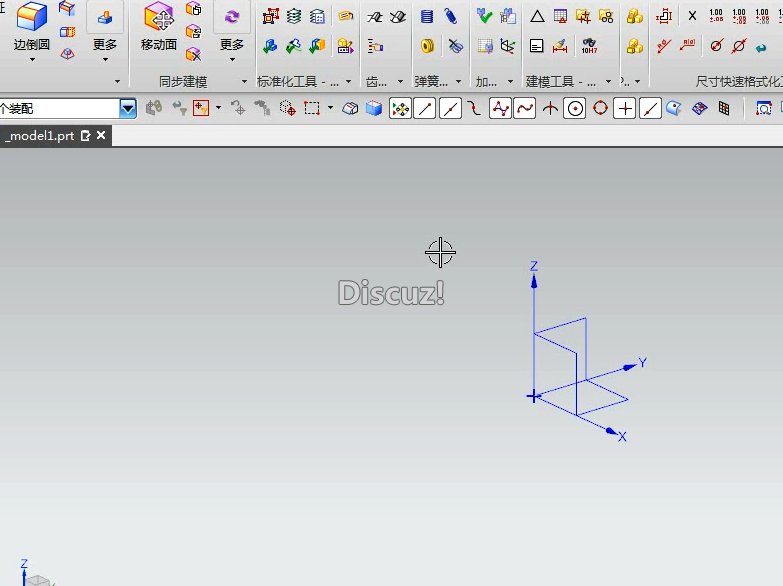Click the yellow disc spring icon
The image size is (783, 586).
427,46
